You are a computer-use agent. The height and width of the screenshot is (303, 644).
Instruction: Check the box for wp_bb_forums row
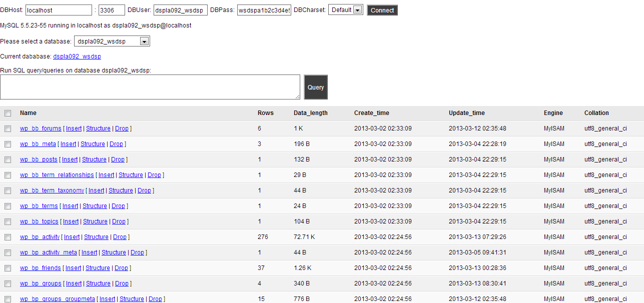pyautogui.click(x=8, y=128)
